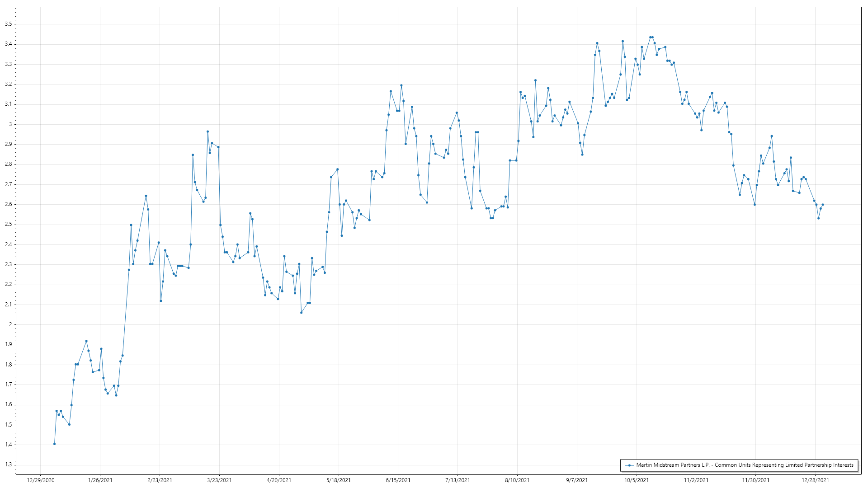Click the mid-June peak point near 3.2
868x488 pixels.
(x=401, y=85)
